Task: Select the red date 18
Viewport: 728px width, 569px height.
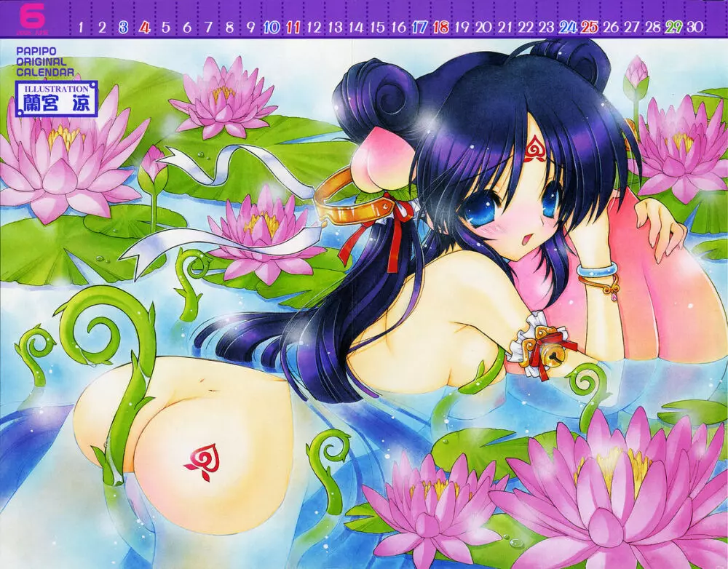Action: [440, 28]
